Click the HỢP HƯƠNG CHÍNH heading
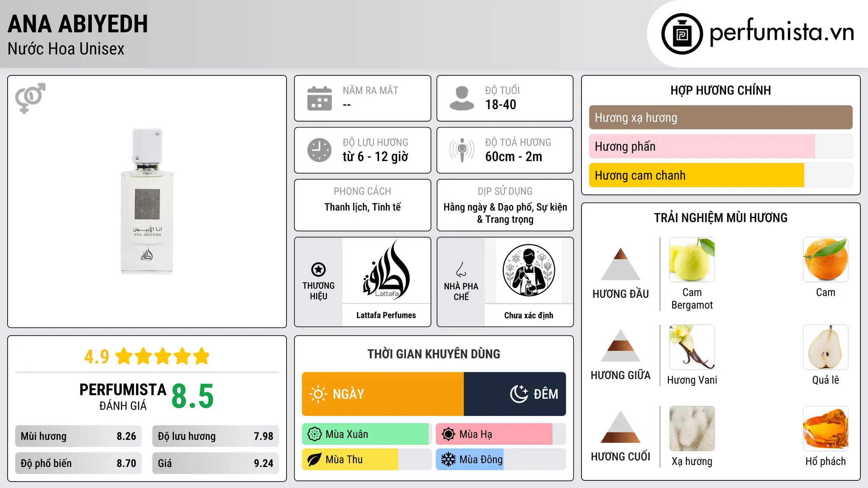This screenshot has width=868, height=488. tap(721, 91)
